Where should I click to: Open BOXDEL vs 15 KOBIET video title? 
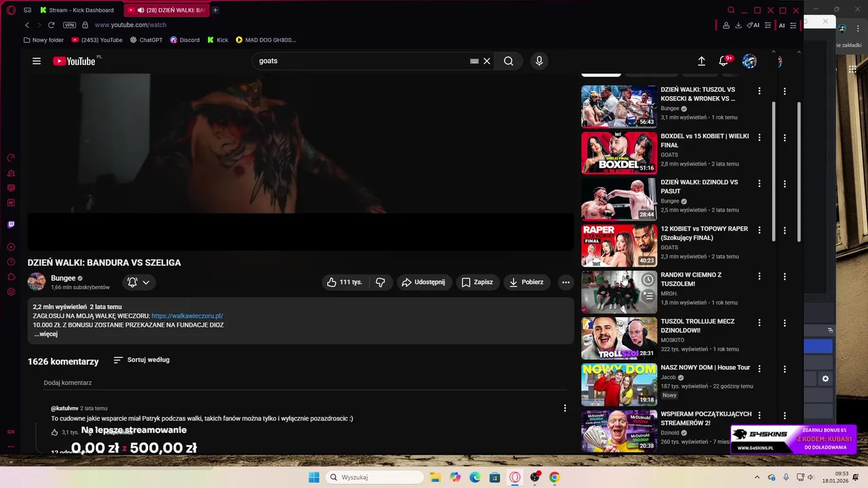[x=705, y=140]
